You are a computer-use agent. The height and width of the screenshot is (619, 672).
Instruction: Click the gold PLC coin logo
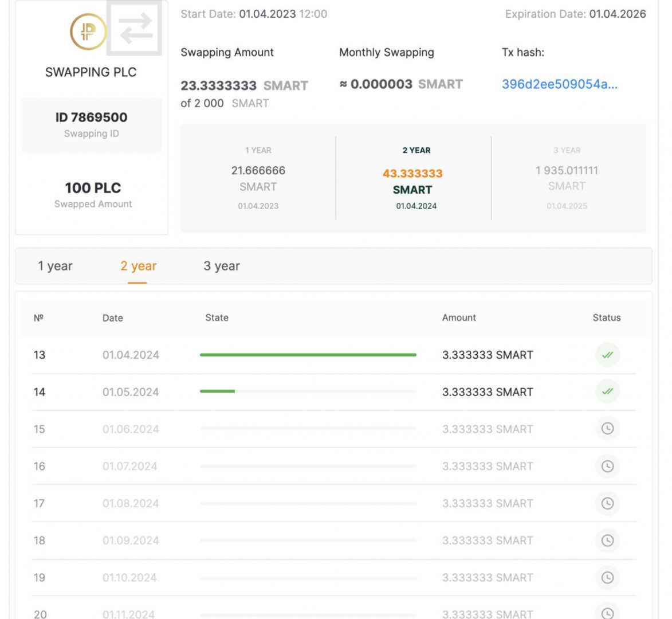click(x=88, y=32)
